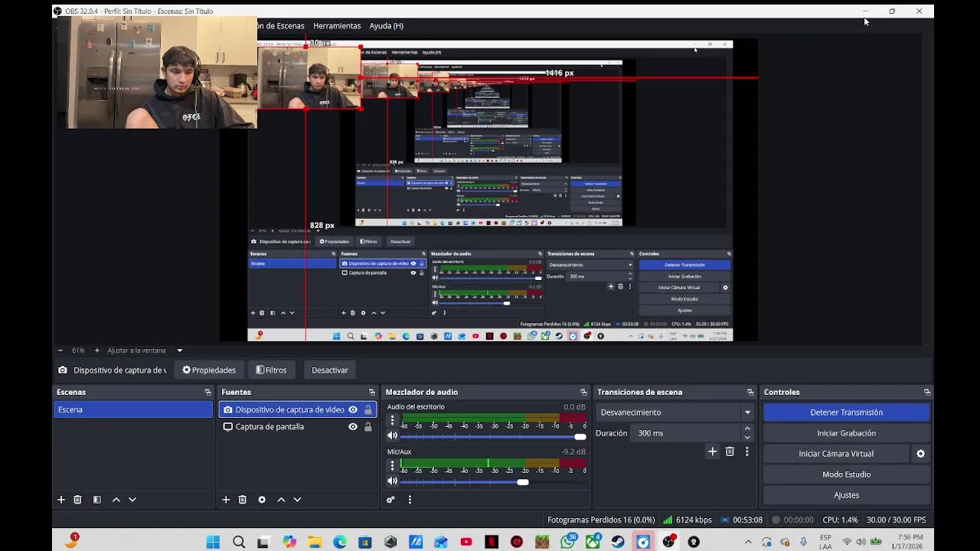
Task: Start recording with Iniciar Grabación
Action: point(847,433)
